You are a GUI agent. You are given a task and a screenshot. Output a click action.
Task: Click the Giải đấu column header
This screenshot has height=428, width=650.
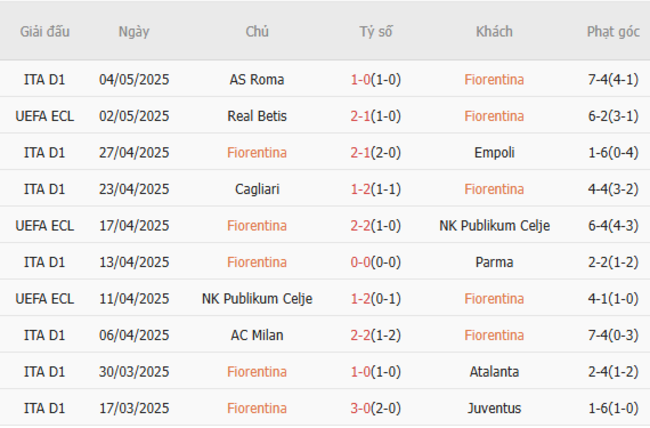45,31
